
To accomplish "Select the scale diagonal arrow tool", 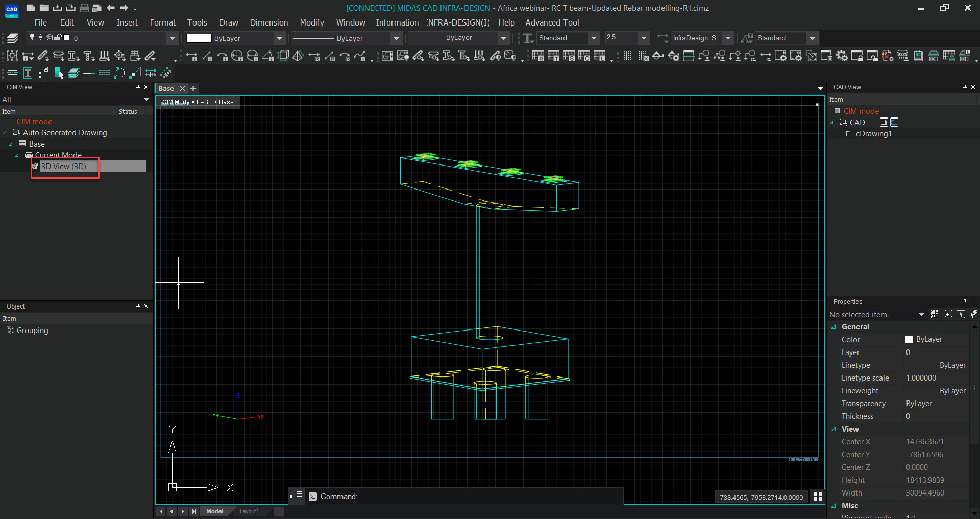I will [135, 73].
